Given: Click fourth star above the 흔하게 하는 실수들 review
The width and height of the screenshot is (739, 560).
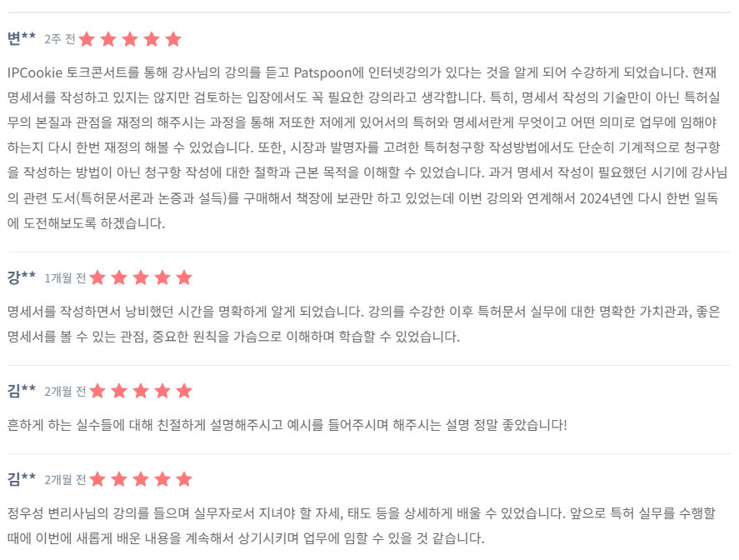Looking at the screenshot, I should point(162,391).
